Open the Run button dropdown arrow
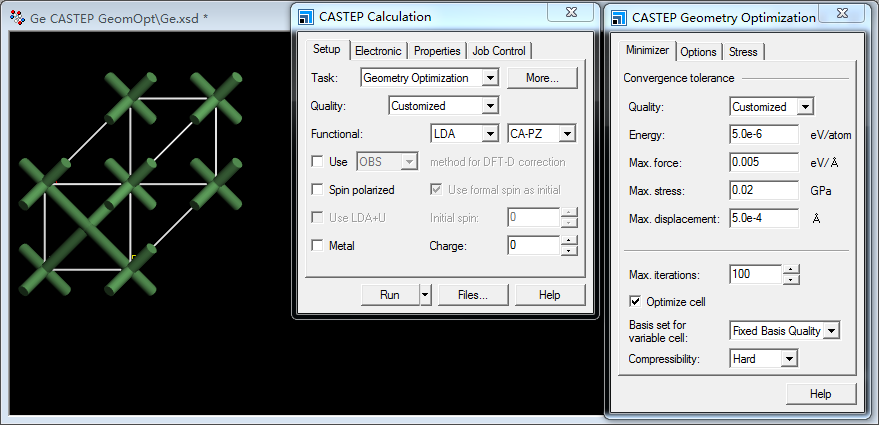The image size is (879, 425). click(425, 295)
